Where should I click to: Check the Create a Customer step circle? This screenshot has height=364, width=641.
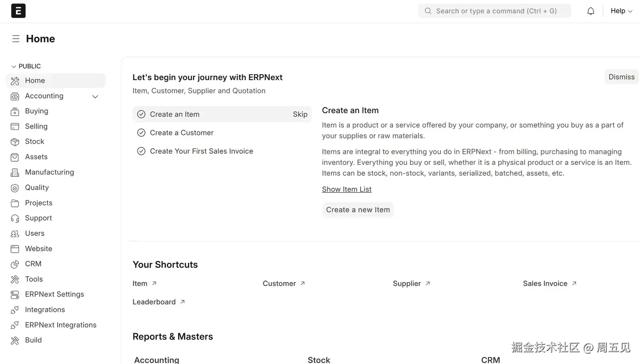point(141,133)
